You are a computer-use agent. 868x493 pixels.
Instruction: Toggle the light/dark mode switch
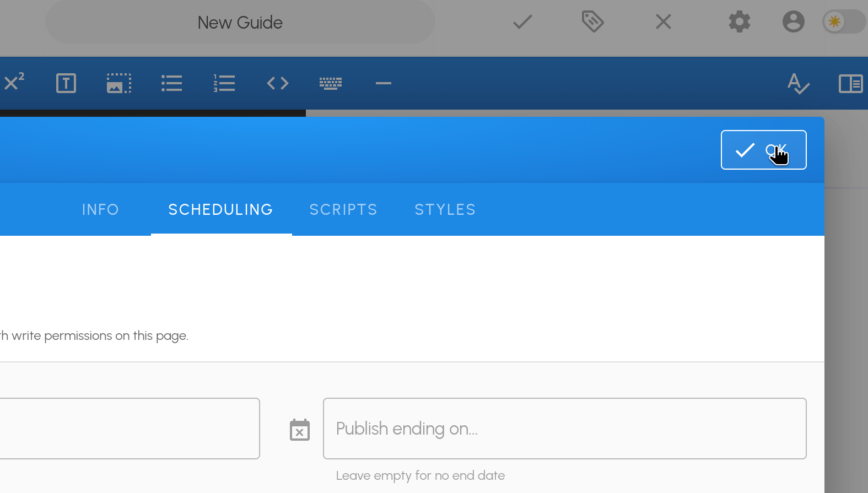tap(844, 22)
